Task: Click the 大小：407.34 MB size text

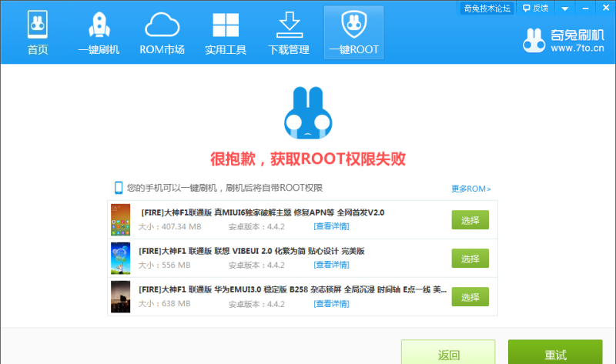Action: [x=169, y=226]
